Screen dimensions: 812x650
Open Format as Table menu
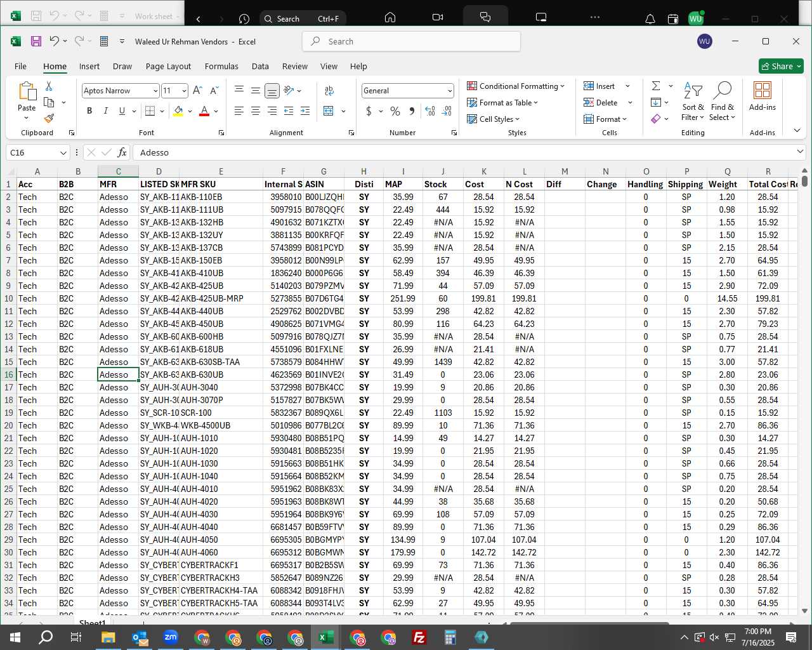coord(502,102)
